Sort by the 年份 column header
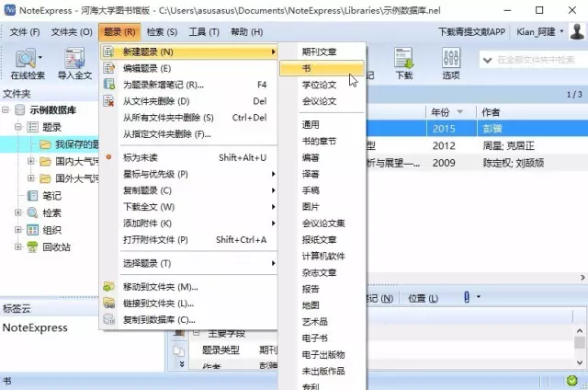The image size is (588, 390). point(451,112)
